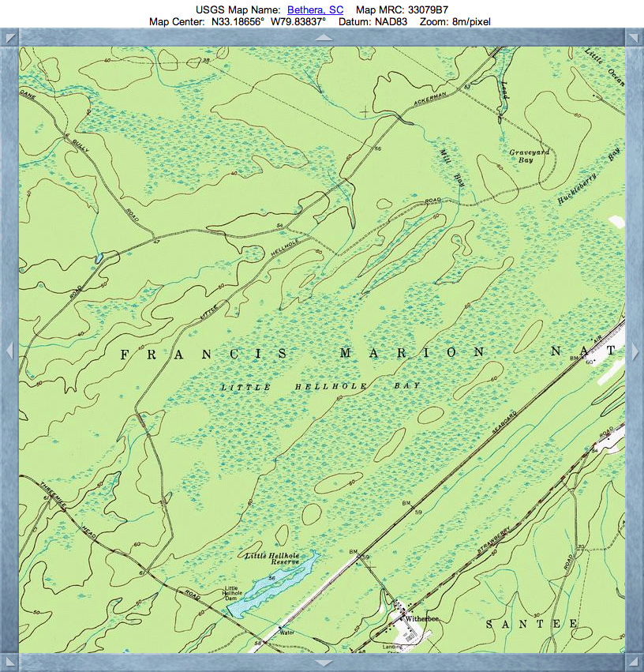This screenshot has height=672, width=644.
Task: Click the W79.83837° longitude value
Action: click(x=298, y=22)
